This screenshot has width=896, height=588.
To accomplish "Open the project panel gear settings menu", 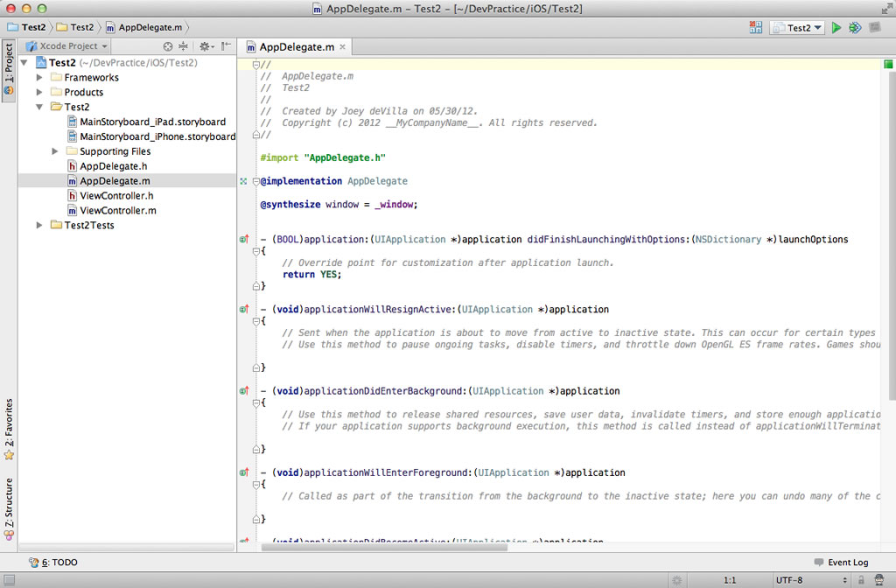I will point(206,46).
